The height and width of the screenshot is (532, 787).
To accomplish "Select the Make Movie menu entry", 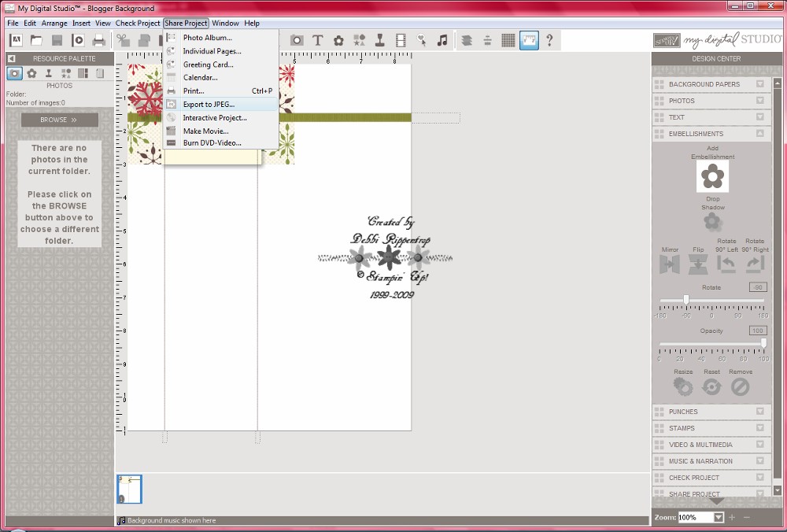I will point(221,131).
